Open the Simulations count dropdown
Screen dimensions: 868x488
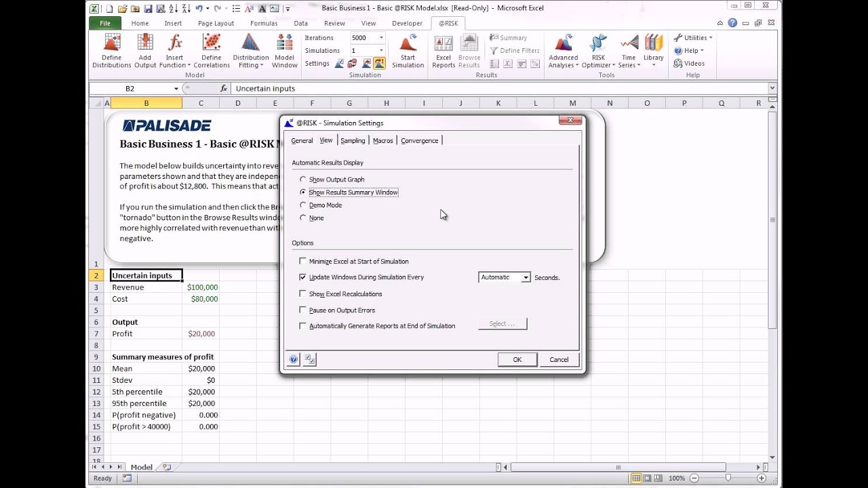pyautogui.click(x=381, y=51)
